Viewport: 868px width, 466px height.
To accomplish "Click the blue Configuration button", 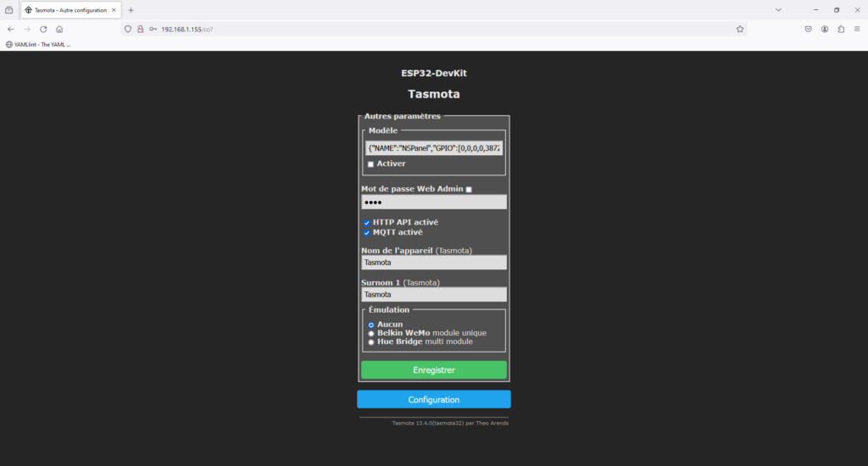I will pyautogui.click(x=433, y=400).
